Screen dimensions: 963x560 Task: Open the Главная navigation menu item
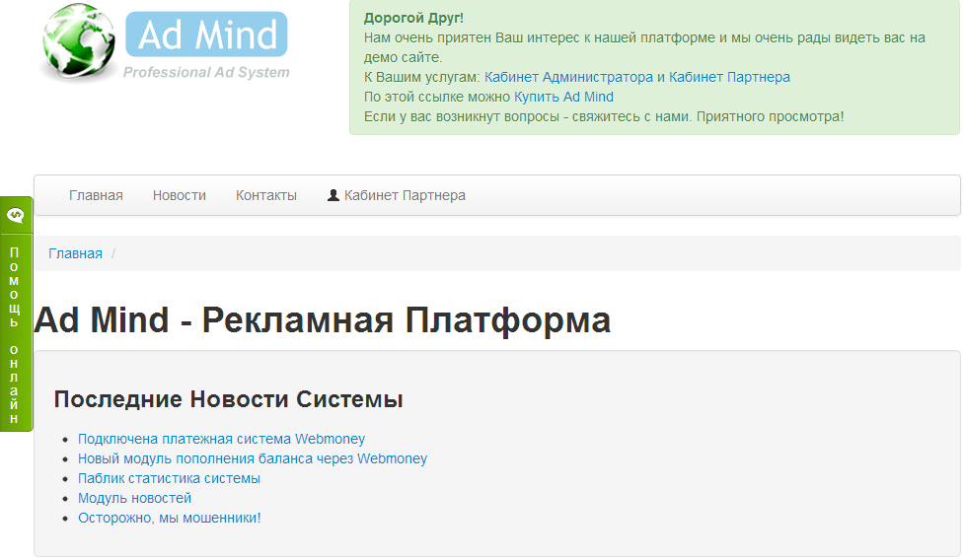96,195
